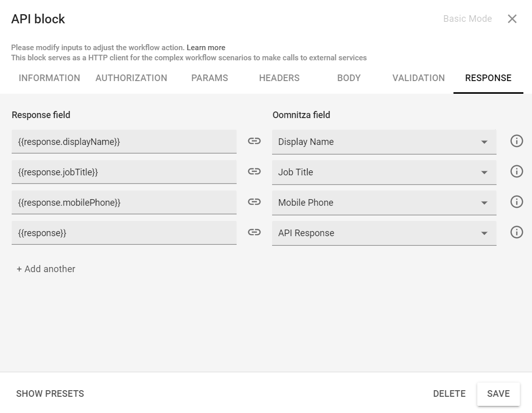
Task: Click the link icon beside the {{response}} field
Action: pyautogui.click(x=254, y=233)
